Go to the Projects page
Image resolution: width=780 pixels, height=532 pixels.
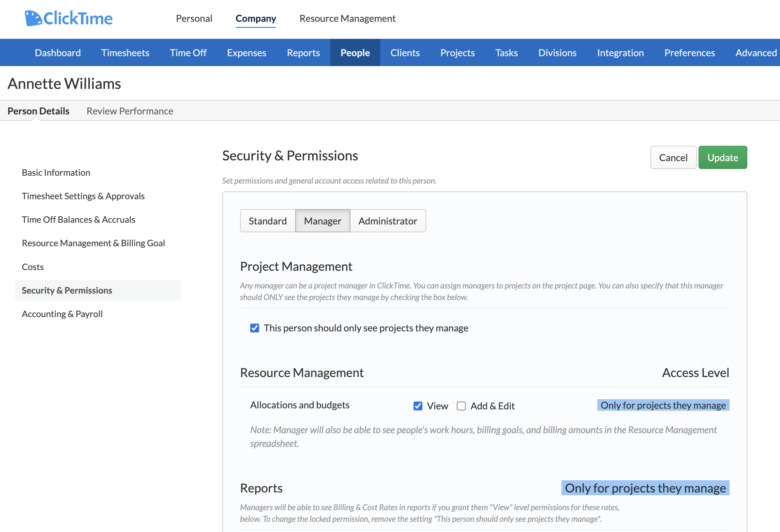point(457,52)
